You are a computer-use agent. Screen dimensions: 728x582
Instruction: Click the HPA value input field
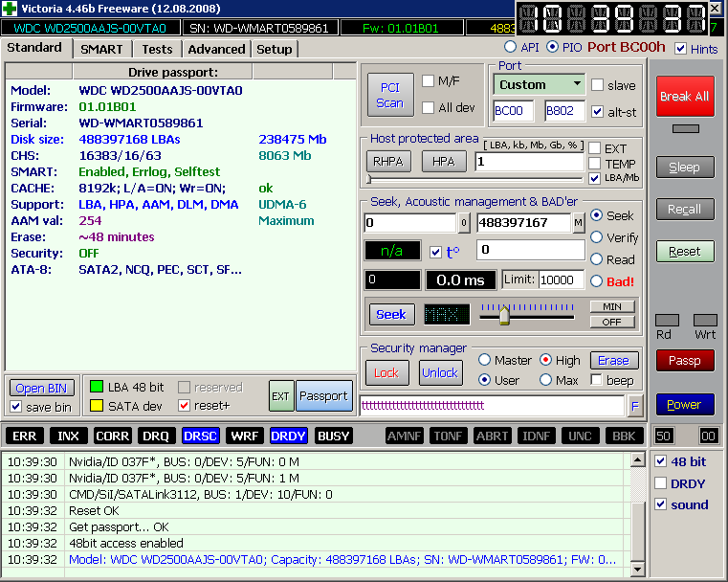(x=529, y=162)
